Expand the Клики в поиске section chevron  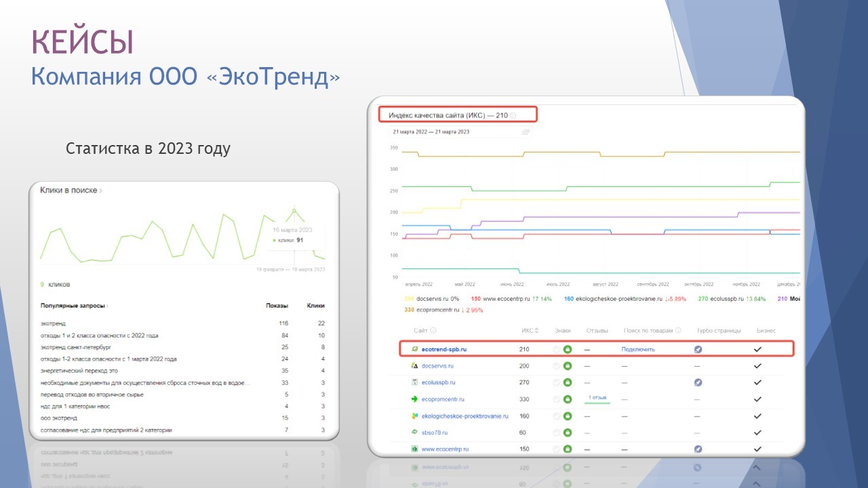[101, 191]
